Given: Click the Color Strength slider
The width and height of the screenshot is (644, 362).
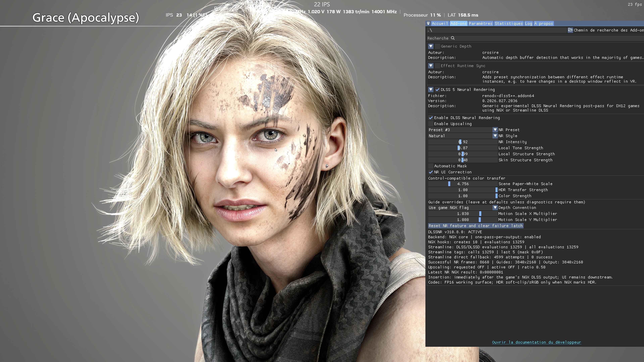Looking at the screenshot, I should pos(462,196).
